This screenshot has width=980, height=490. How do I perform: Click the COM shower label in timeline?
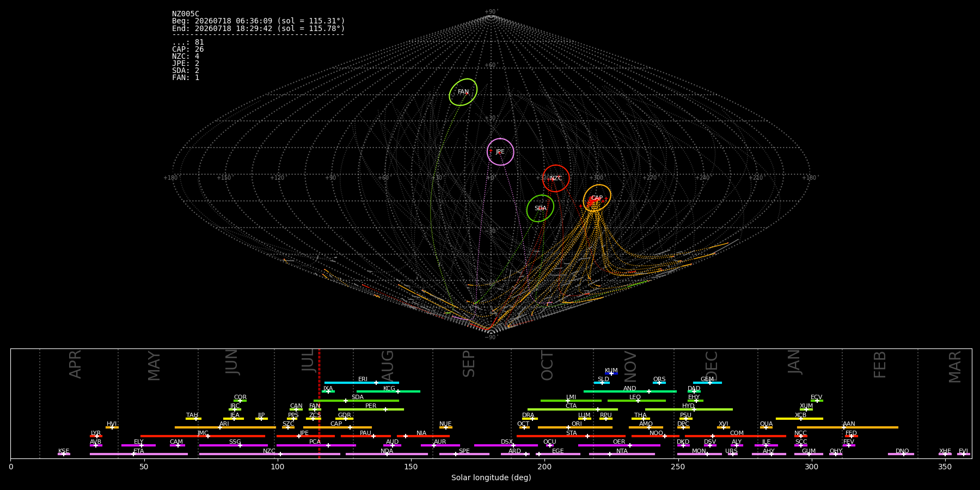[737, 433]
